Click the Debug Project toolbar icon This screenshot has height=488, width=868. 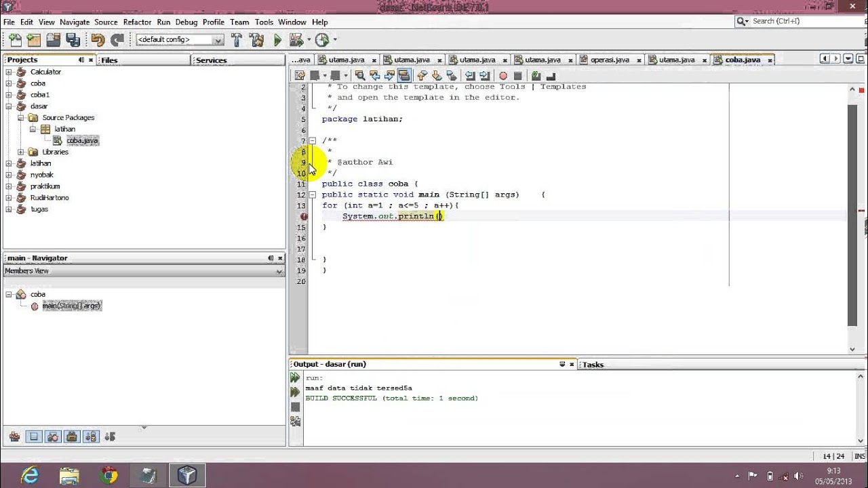(297, 40)
